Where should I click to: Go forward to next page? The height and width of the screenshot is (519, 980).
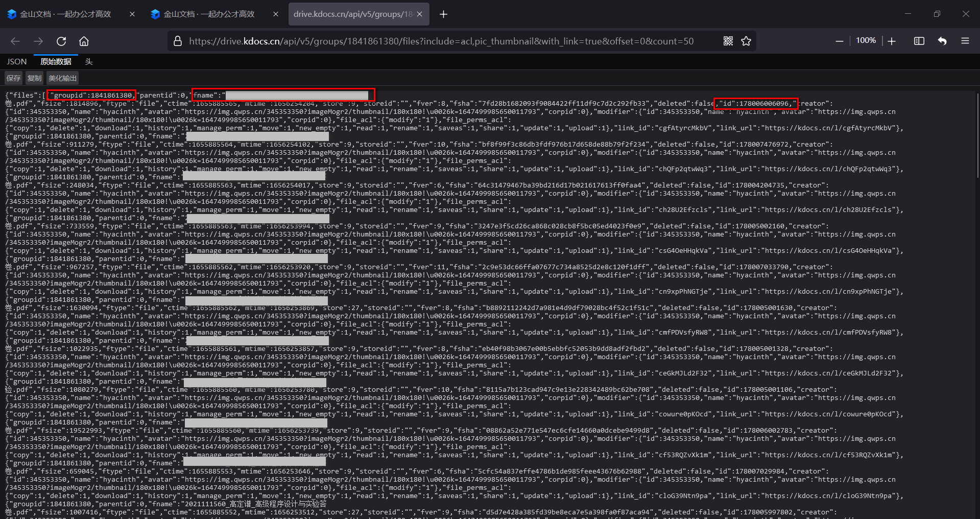38,41
